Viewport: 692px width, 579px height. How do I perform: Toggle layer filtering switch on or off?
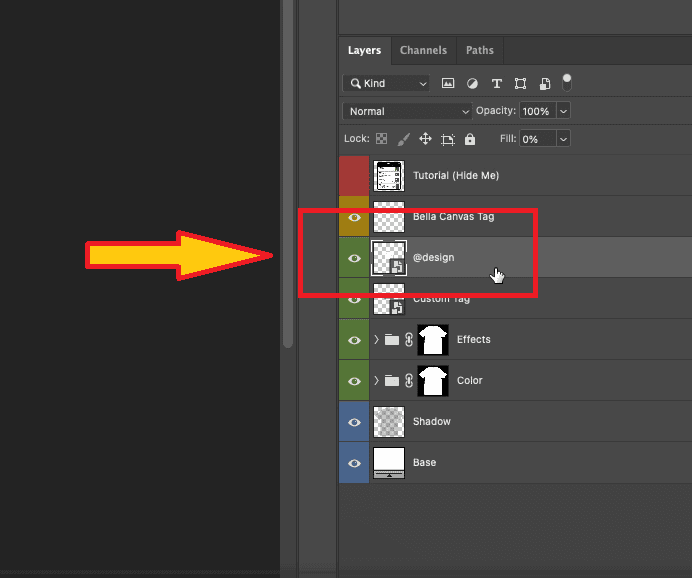567,81
